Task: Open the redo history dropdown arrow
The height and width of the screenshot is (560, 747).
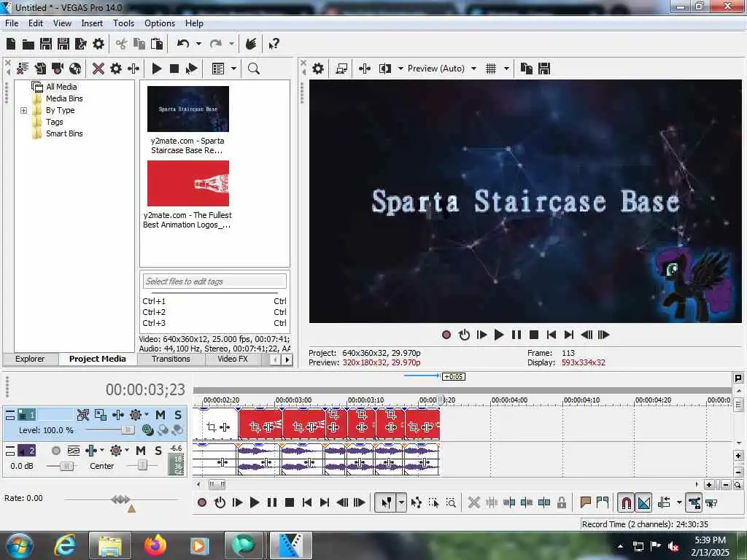Action: click(231, 44)
